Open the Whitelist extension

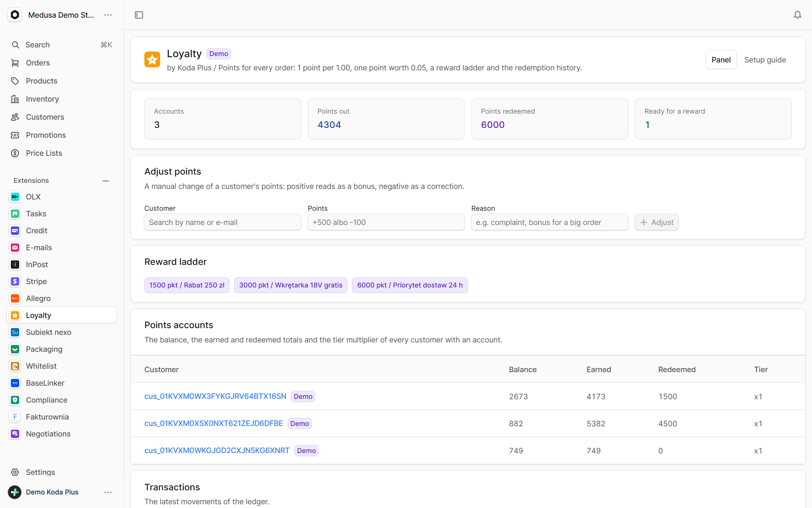point(62,366)
